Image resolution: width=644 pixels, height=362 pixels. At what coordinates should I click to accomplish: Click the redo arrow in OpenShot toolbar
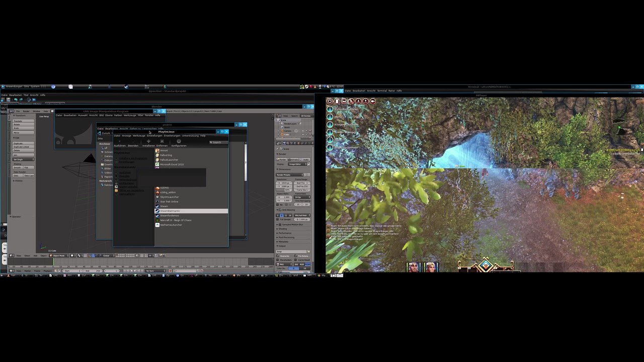[x=21, y=100]
